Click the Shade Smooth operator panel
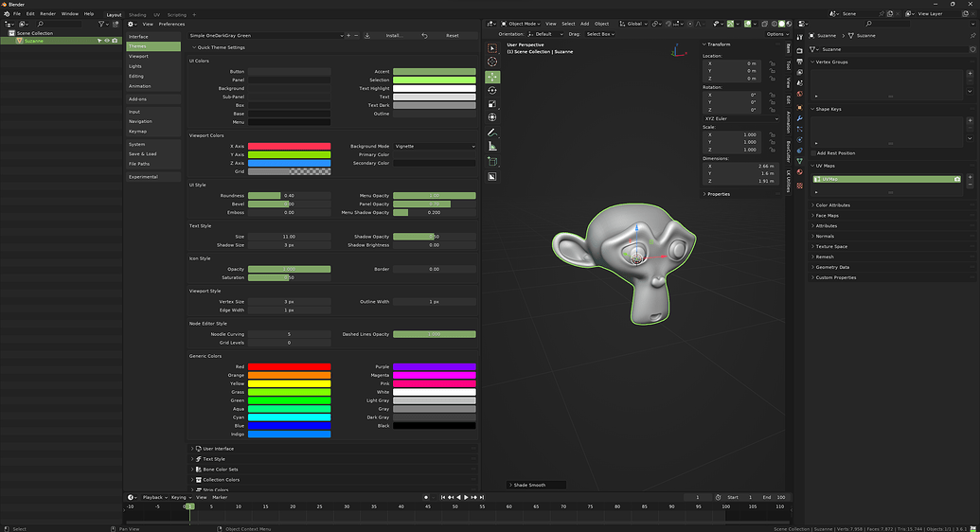Viewport: 980px width, 532px height. pyautogui.click(x=536, y=485)
